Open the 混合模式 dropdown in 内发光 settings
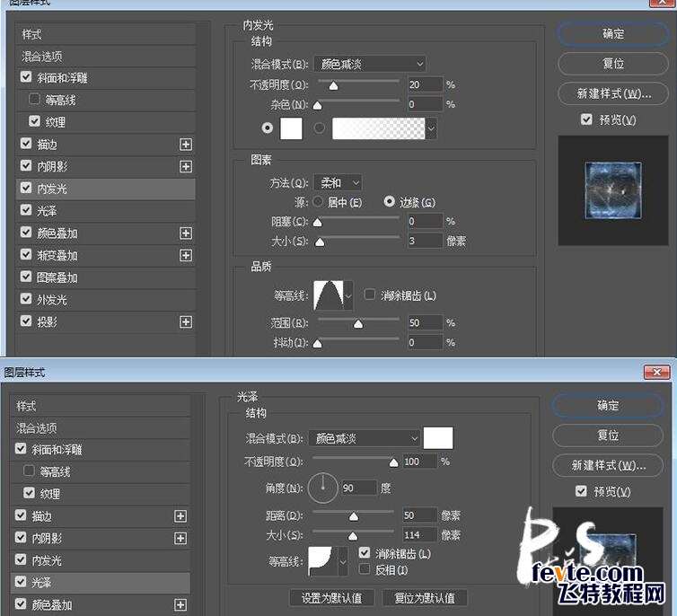 pos(370,64)
